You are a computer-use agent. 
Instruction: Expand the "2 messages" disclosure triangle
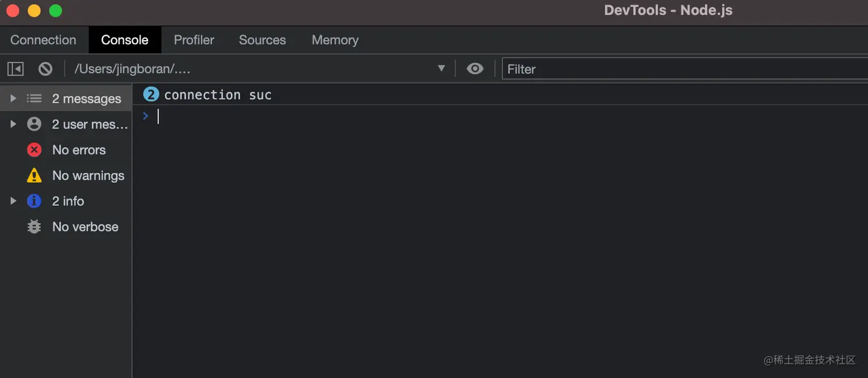click(13, 98)
